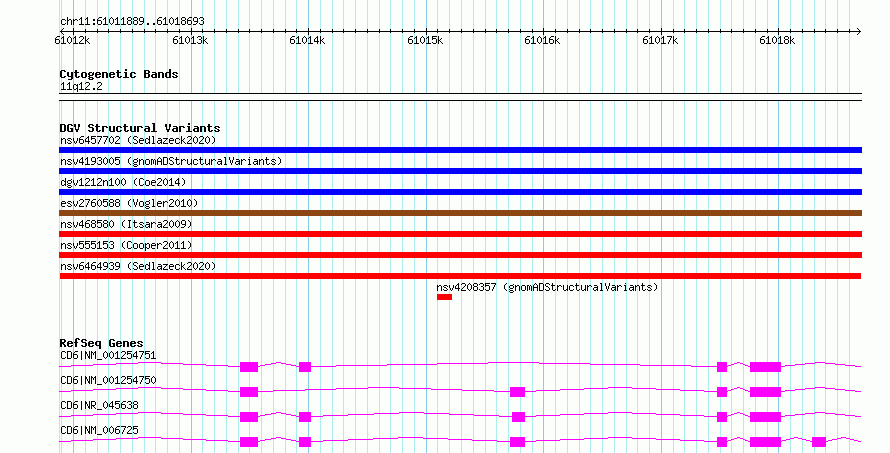Click the red bar under nsv6464939

[460, 276]
